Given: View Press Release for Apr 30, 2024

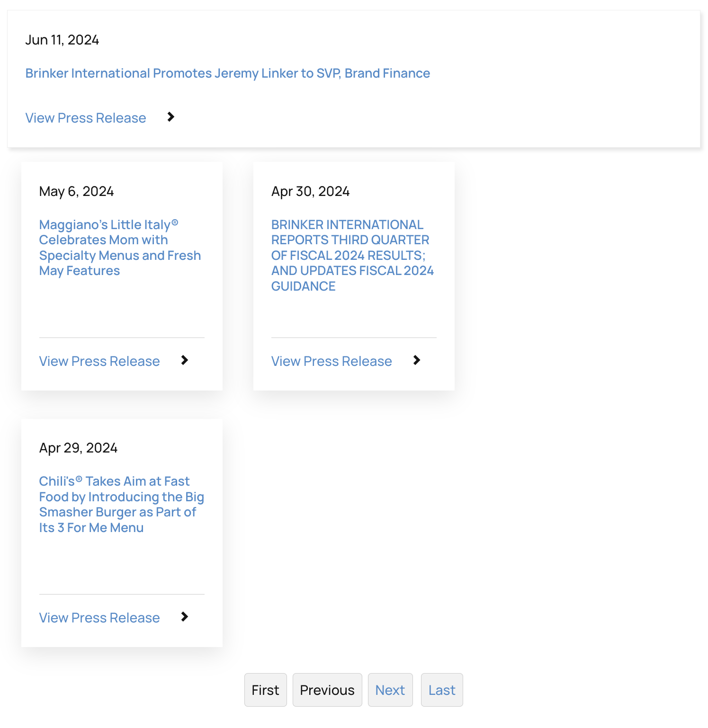Looking at the screenshot, I should [332, 361].
